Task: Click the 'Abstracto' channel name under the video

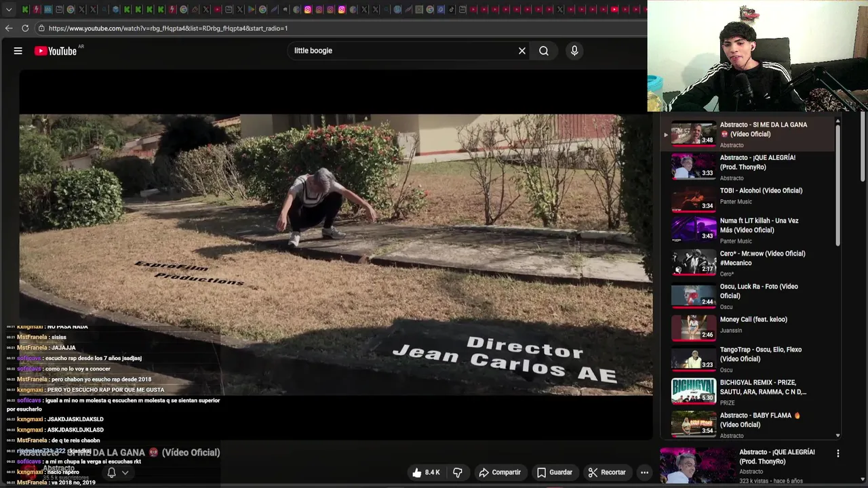Action: pos(59,468)
